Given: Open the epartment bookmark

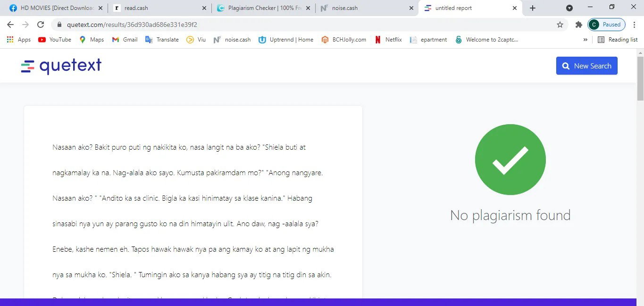Looking at the screenshot, I should [429, 40].
